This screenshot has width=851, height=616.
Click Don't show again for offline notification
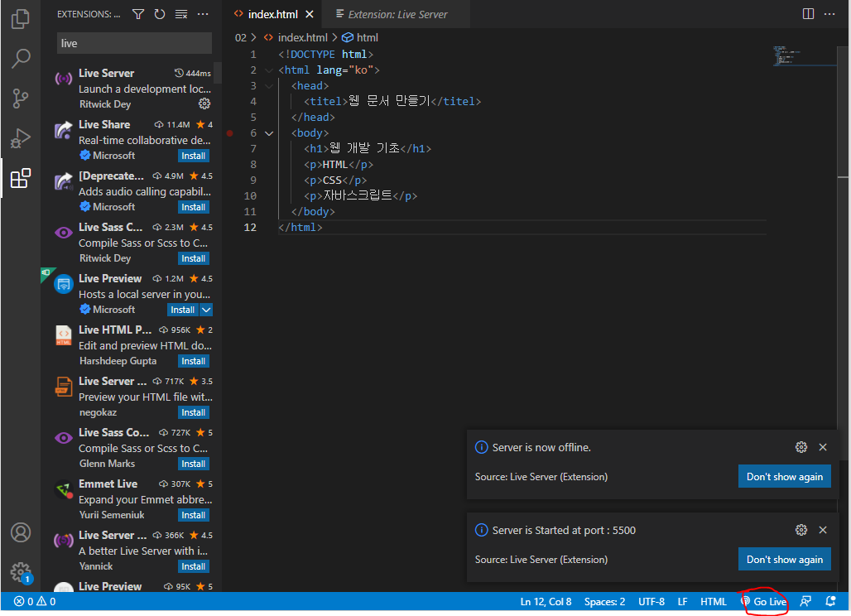pyautogui.click(x=784, y=477)
